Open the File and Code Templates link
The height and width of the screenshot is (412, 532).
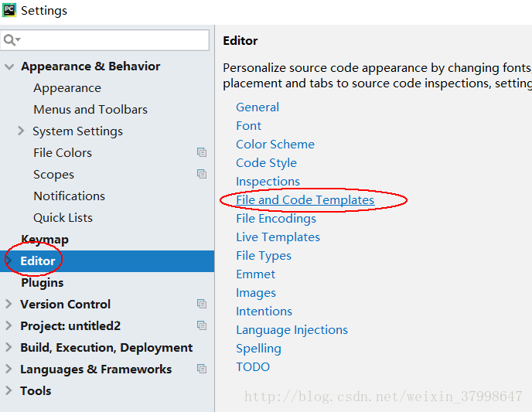[x=305, y=200]
